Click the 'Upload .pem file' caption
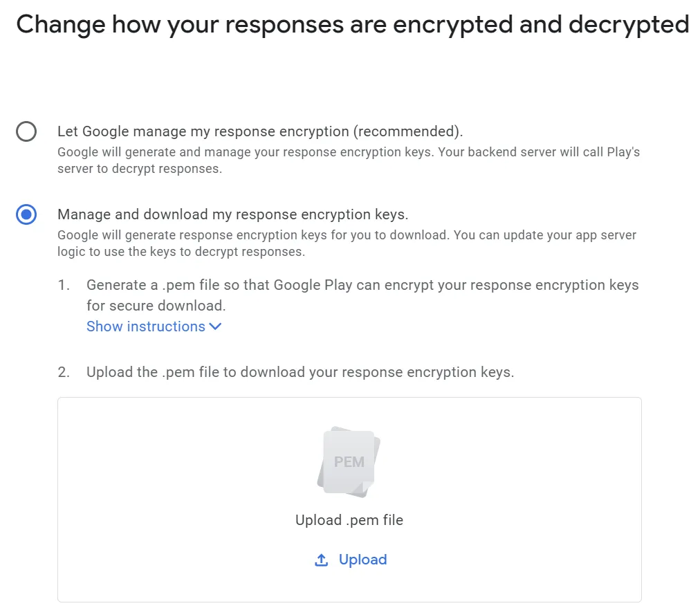The image size is (700, 608). [x=349, y=520]
